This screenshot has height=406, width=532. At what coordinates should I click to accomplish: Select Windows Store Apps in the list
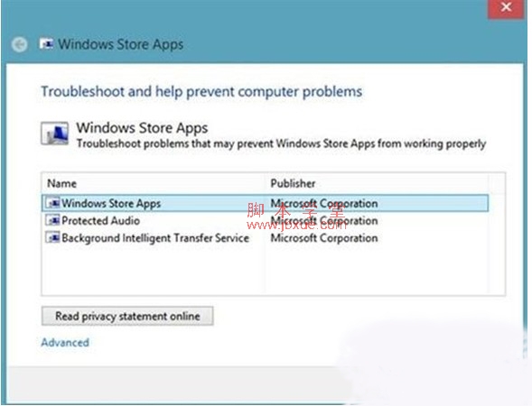[x=265, y=203]
